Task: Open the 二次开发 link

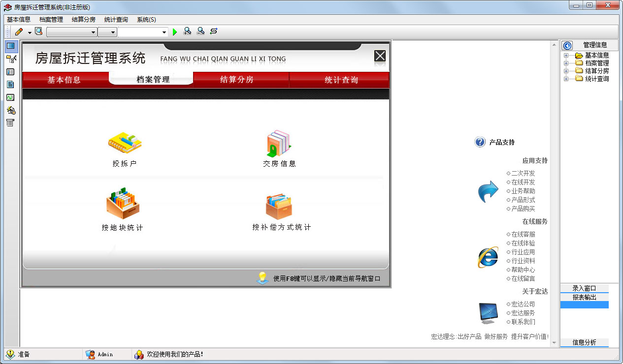Action: pyautogui.click(x=523, y=173)
